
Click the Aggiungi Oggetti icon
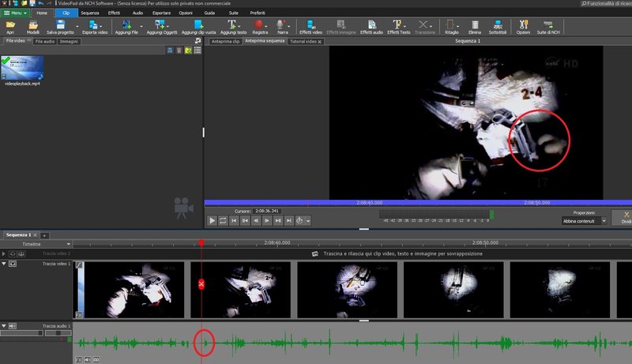[162, 27]
